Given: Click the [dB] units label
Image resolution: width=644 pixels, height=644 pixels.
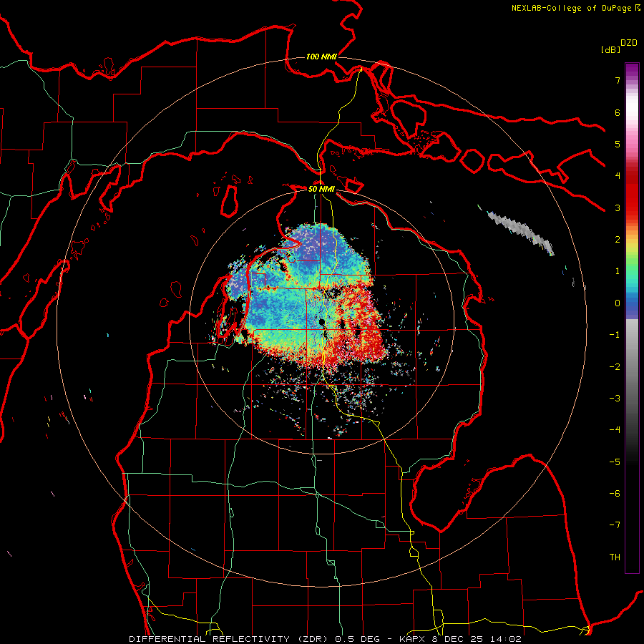Looking at the screenshot, I should (x=610, y=49).
